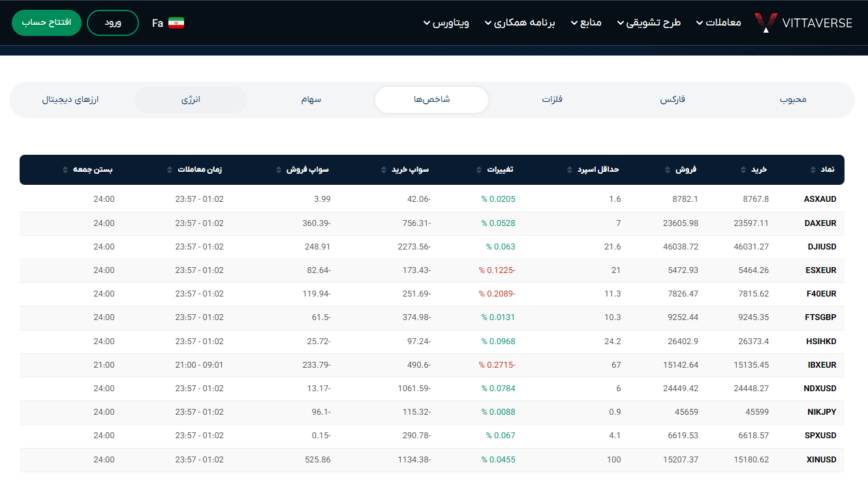Image resolution: width=868 pixels, height=482 pixels.
Task: Sort by فروش column sort arrows
Action: [x=668, y=170]
